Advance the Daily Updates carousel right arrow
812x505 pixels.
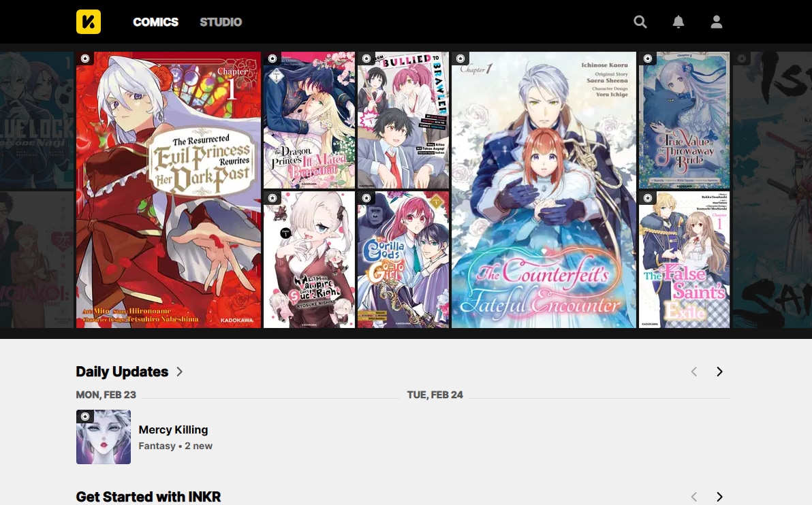pyautogui.click(x=719, y=372)
